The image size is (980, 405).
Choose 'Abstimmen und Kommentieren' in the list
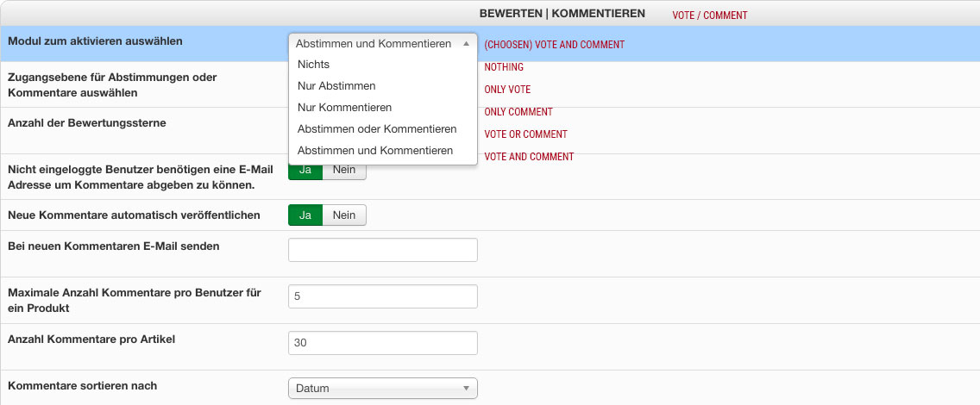374,151
